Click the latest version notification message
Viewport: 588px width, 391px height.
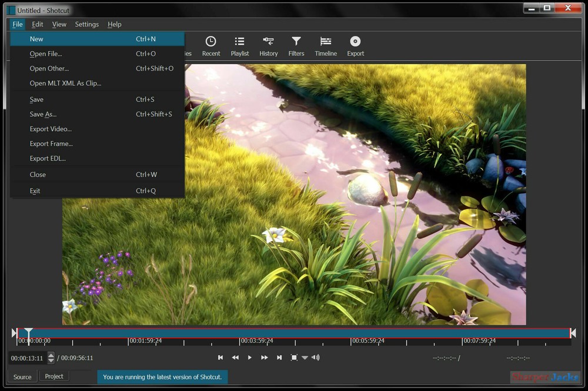(x=162, y=377)
